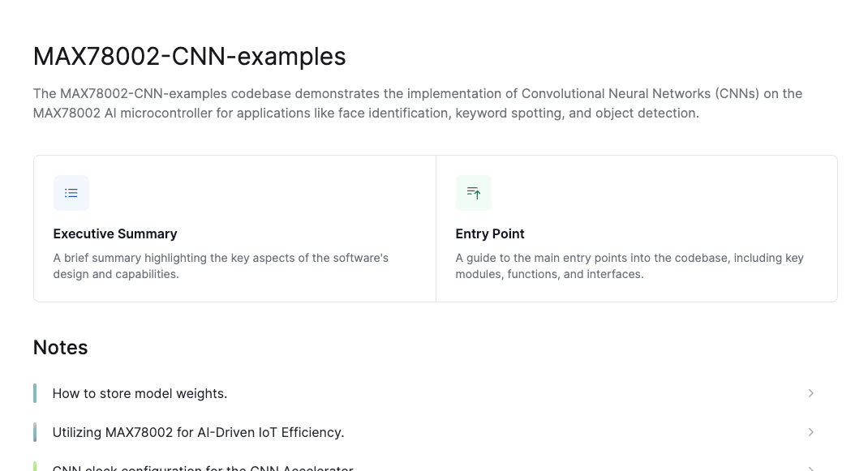Open the Entry Point card title

[490, 233]
